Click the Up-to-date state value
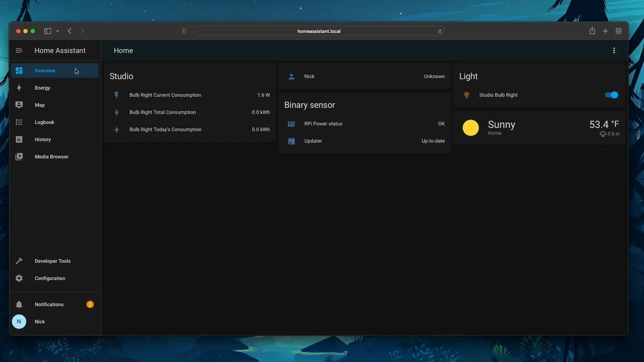 [x=433, y=141]
